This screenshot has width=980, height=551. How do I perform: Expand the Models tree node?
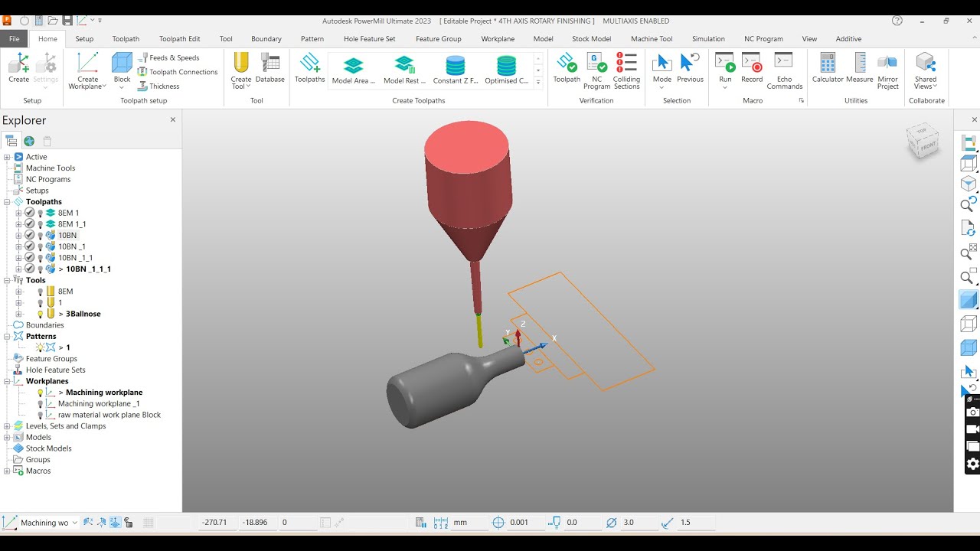tap(7, 437)
